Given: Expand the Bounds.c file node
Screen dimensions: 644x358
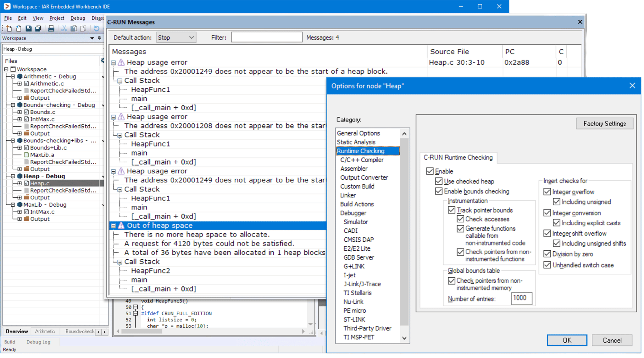Looking at the screenshot, I should 19,112.
